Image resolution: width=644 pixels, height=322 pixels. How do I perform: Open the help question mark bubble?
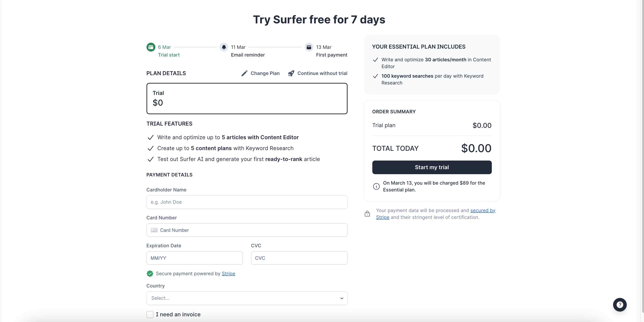(620, 305)
